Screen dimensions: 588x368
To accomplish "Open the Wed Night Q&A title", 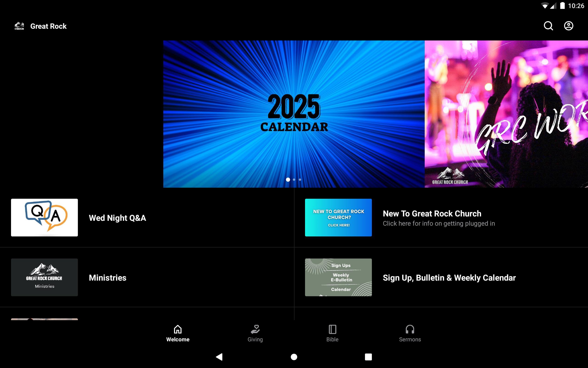I will [117, 218].
